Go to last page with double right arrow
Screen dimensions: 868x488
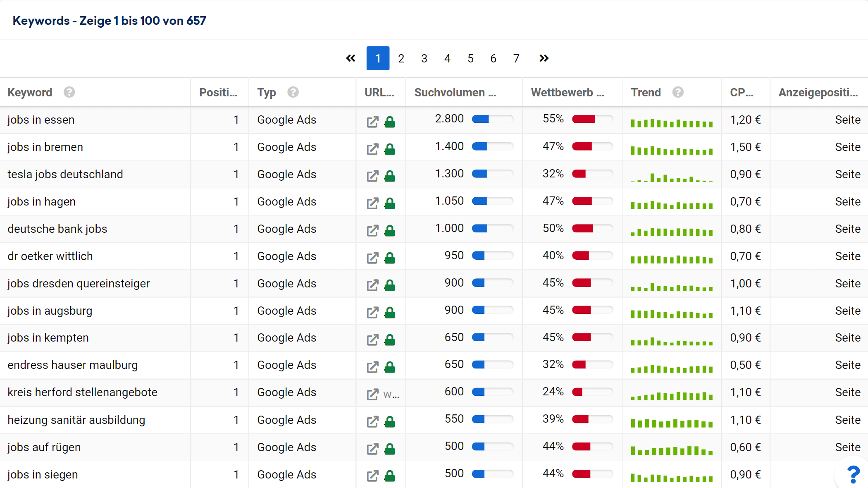(544, 58)
